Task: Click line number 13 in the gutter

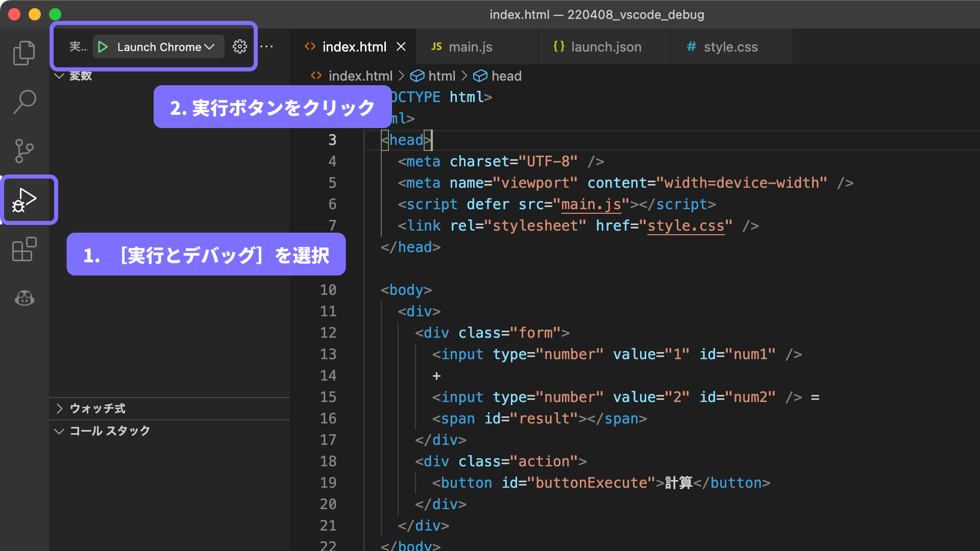Action: tap(328, 354)
